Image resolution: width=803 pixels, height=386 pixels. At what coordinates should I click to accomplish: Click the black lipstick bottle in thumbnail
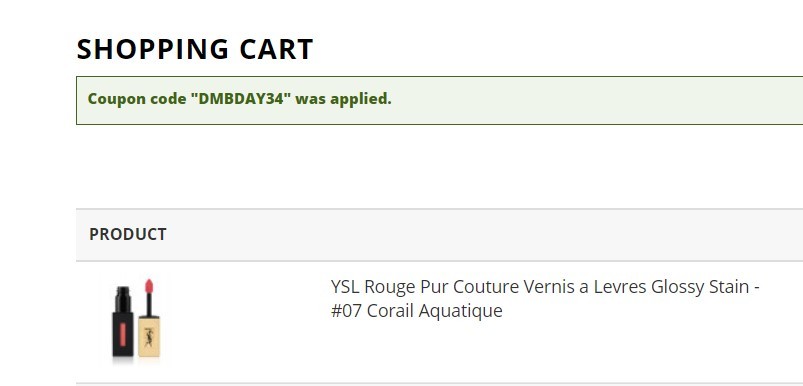[x=123, y=321]
